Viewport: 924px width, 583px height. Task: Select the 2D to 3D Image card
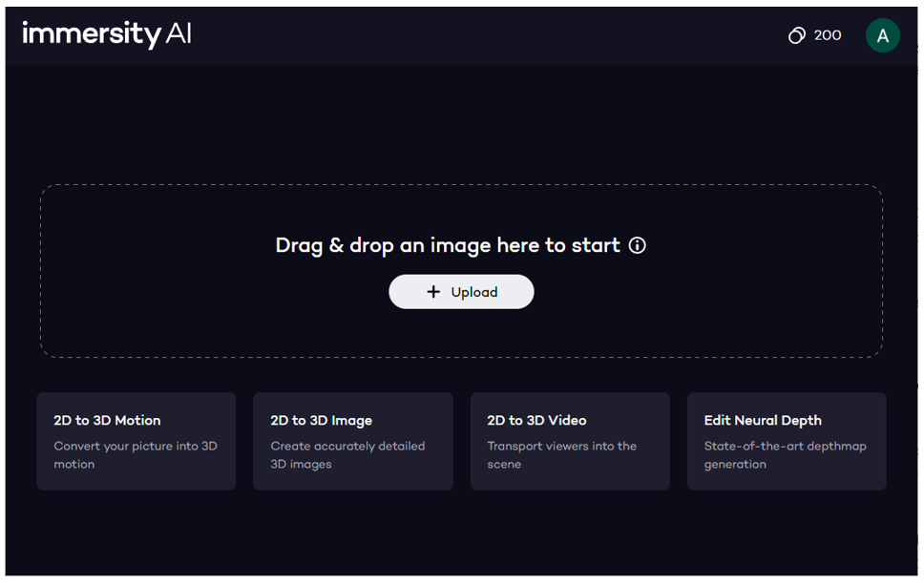353,441
